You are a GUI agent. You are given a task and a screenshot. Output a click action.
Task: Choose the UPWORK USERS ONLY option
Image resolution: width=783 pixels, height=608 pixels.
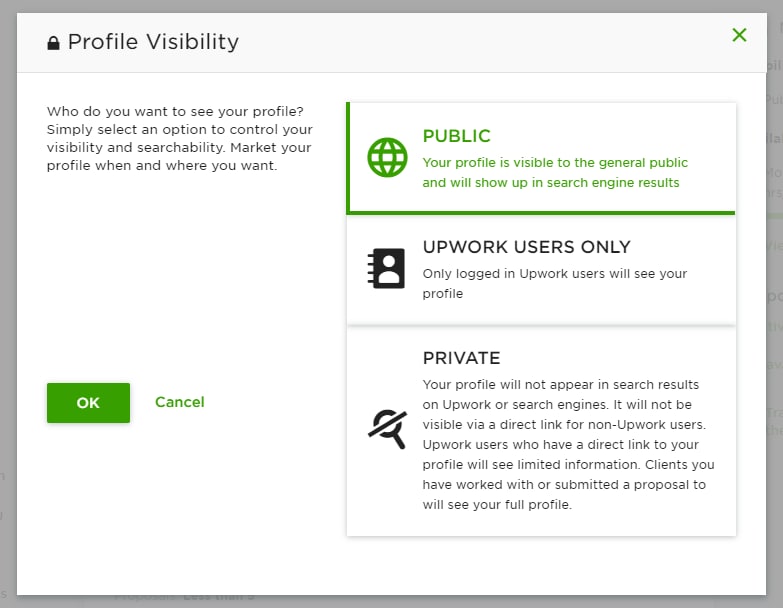coord(541,270)
